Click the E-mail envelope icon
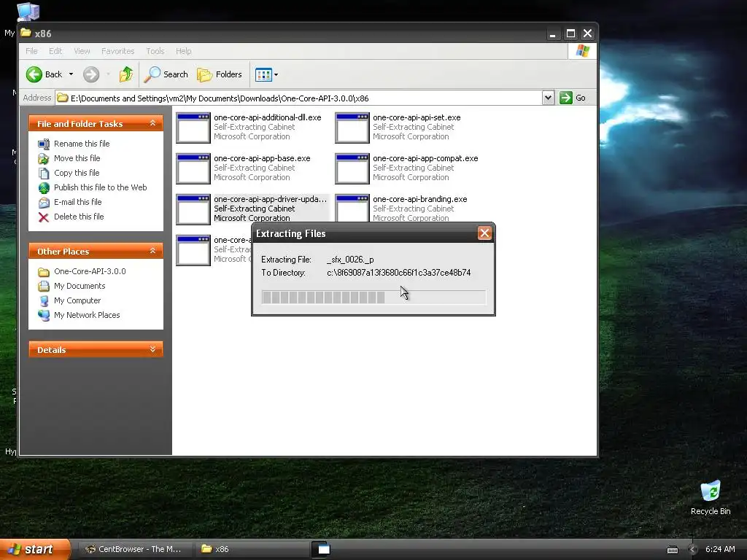747x560 pixels. coord(44,203)
